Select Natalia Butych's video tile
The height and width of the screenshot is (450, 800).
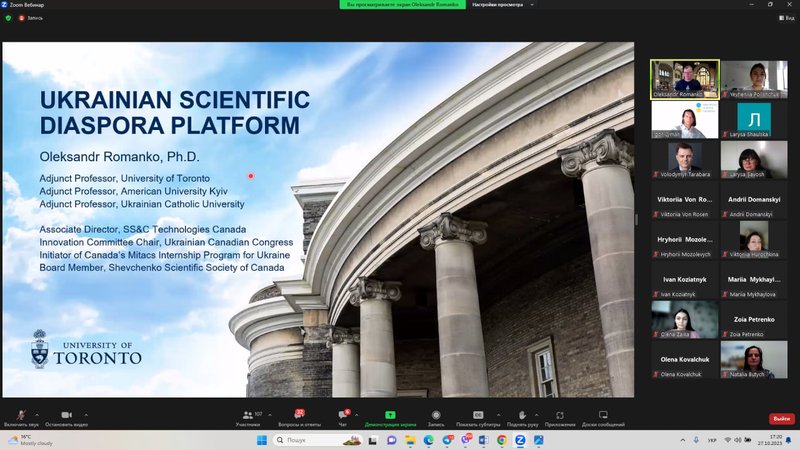pyautogui.click(x=754, y=360)
